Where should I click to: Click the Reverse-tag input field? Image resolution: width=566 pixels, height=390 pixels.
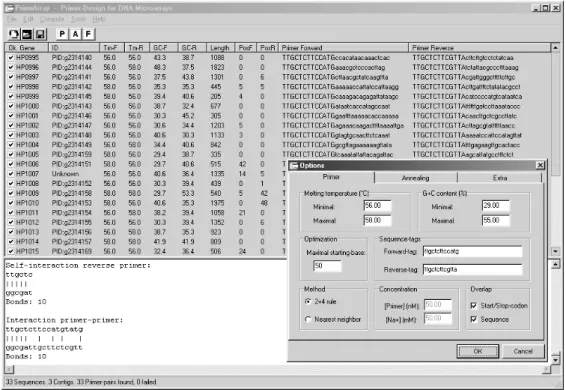[x=473, y=269]
